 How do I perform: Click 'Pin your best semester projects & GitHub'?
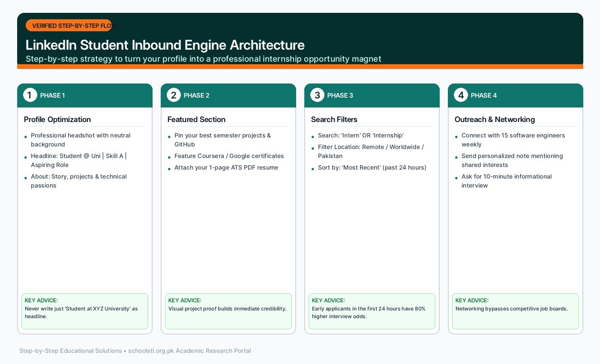(222, 140)
